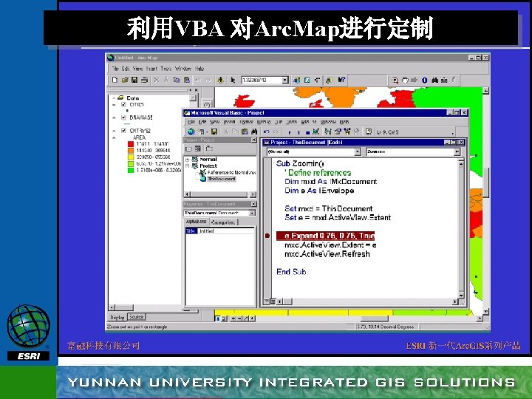Open the ThisDocument object dropdown in Properties panel
This screenshot has height=399, width=532.
252,213
